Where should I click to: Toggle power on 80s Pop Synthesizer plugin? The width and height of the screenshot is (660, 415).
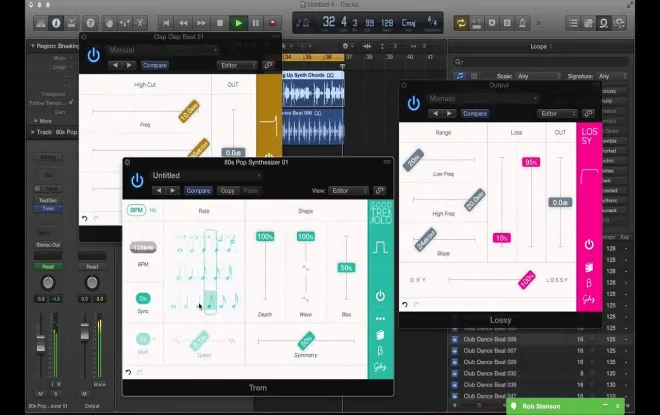tap(137, 181)
